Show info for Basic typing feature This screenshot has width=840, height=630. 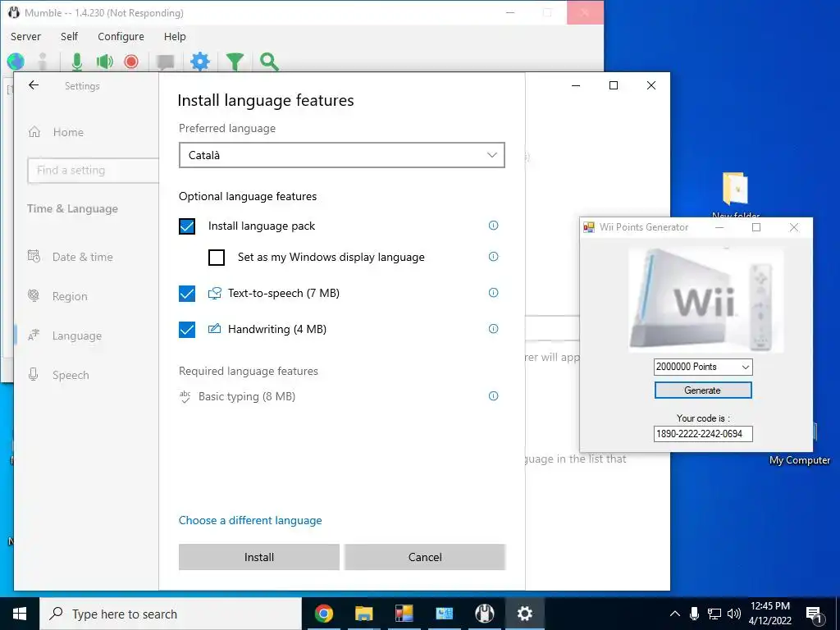click(x=493, y=396)
